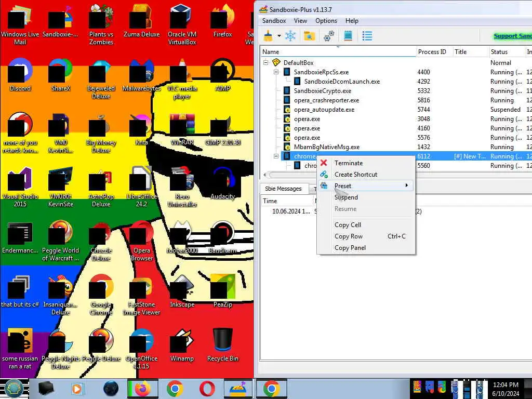The width and height of the screenshot is (532, 399).
Task: Click the Recycle Bin desktop icon
Action: tap(222, 345)
